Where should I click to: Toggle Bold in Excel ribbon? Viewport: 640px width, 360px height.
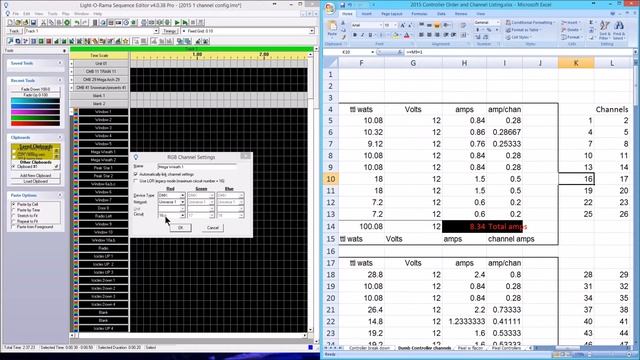(x=355, y=35)
